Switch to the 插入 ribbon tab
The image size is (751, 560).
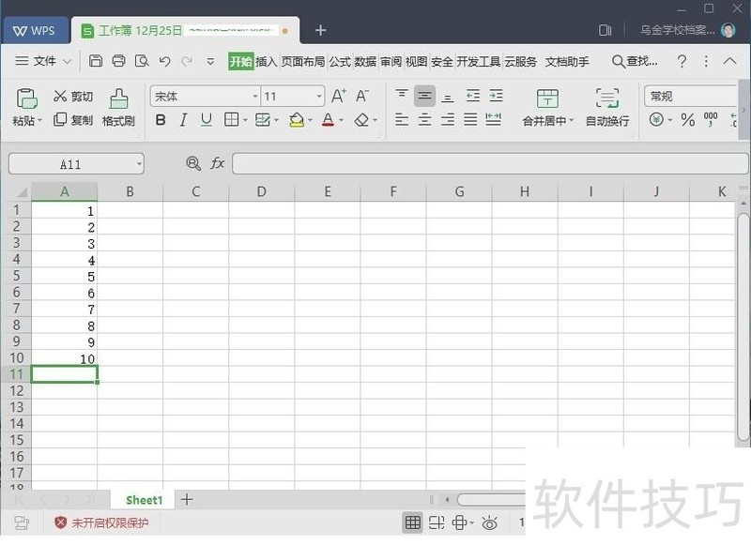(265, 61)
